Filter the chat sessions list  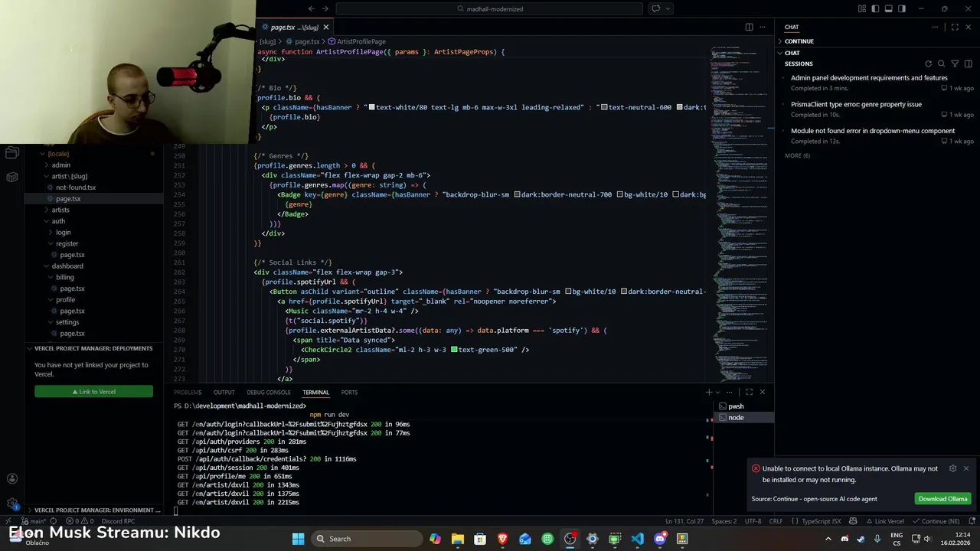point(955,64)
